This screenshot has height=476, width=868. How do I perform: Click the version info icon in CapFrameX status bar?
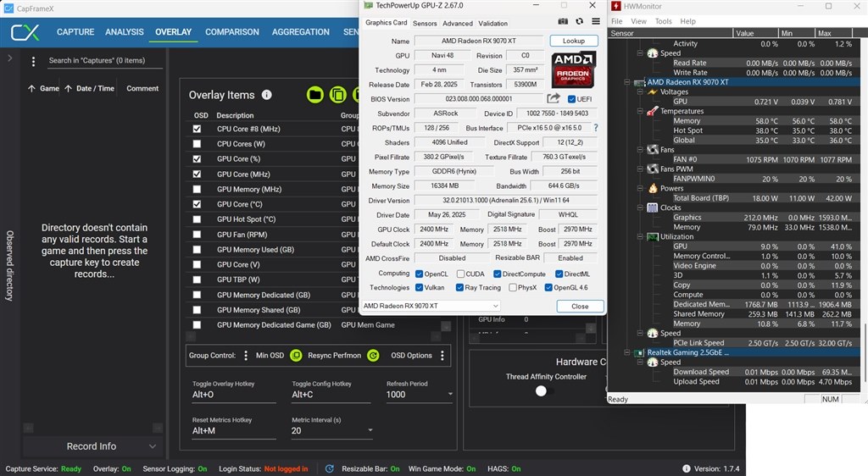687,469
